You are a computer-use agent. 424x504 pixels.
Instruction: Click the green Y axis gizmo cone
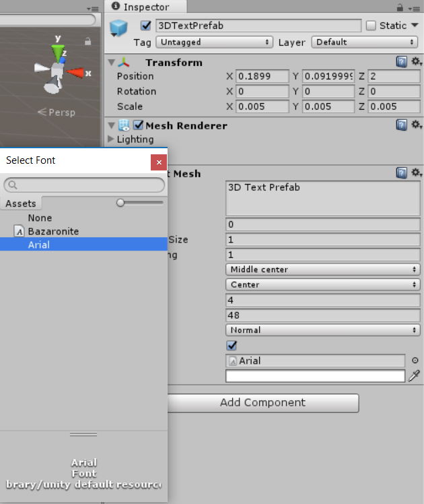pyautogui.click(x=58, y=53)
